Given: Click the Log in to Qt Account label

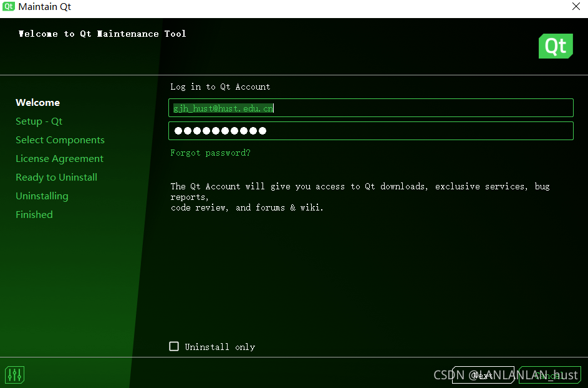Looking at the screenshot, I should tap(220, 87).
